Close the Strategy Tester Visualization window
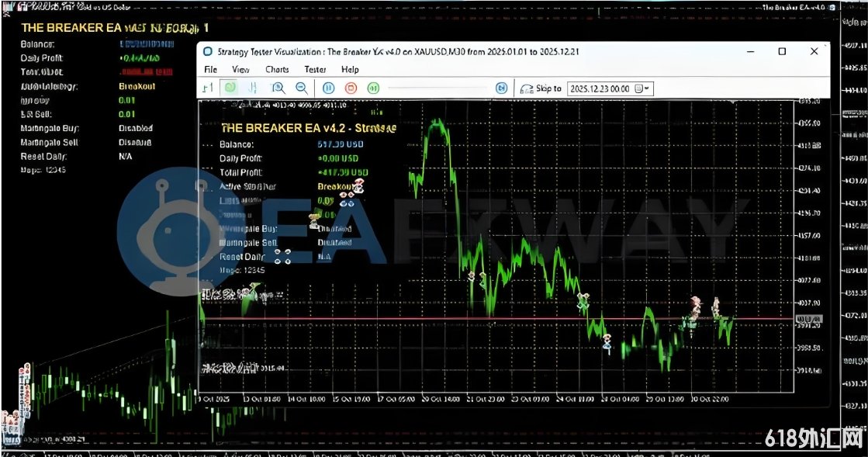Screen dimensions: 868x457 point(814,51)
